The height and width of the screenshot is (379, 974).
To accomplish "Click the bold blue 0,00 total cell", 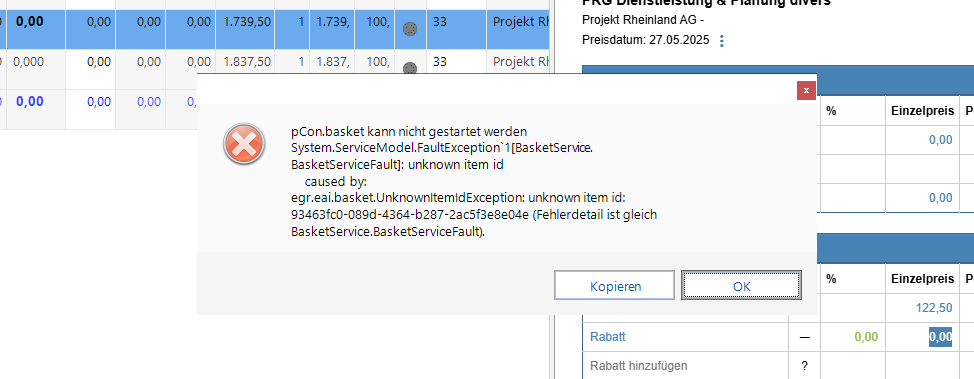I will pyautogui.click(x=29, y=101).
